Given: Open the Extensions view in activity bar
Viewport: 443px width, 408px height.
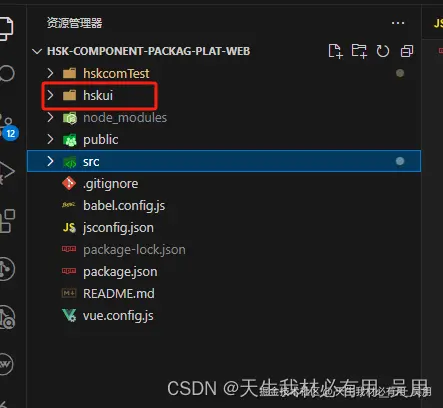Looking at the screenshot, I should pos(7,221).
